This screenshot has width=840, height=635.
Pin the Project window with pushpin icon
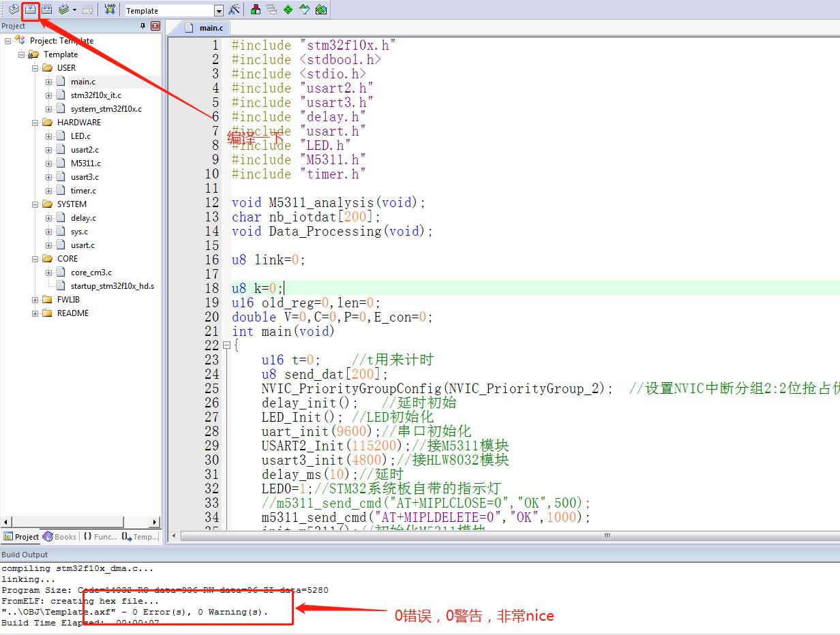[142, 25]
